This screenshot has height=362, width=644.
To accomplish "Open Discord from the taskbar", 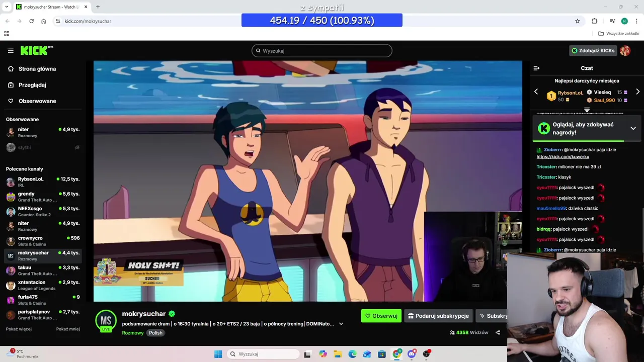I will 412,354.
